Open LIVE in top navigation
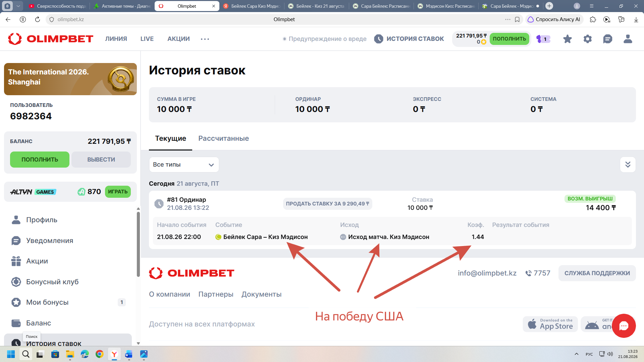 (x=147, y=39)
